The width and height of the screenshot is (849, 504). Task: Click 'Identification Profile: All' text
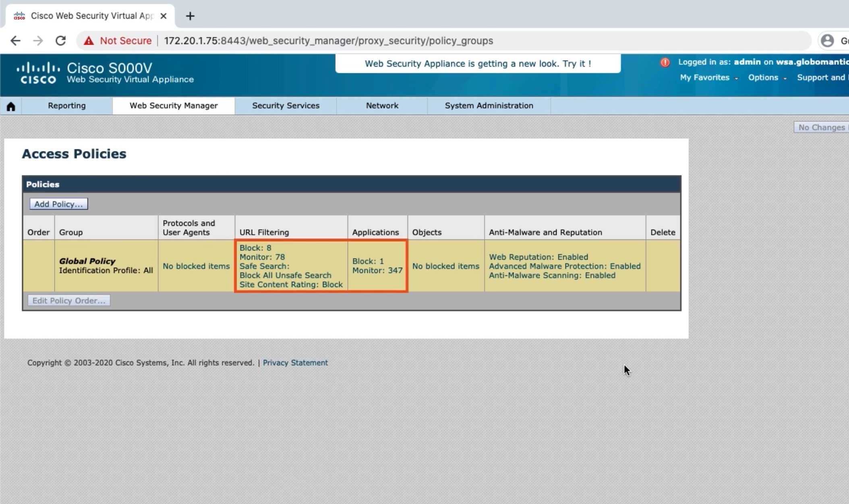click(106, 271)
